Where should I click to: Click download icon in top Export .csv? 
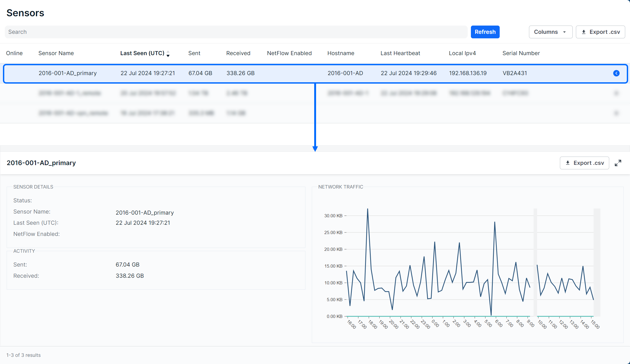pos(584,32)
